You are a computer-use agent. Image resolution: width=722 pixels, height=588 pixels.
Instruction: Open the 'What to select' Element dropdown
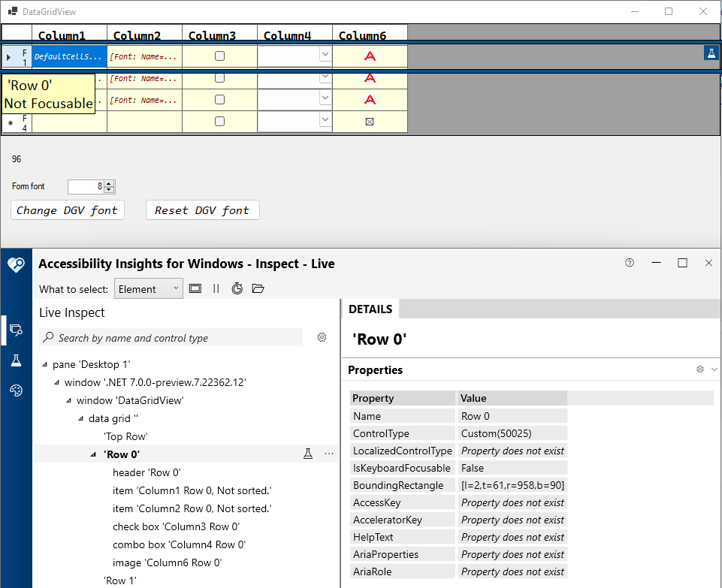148,288
